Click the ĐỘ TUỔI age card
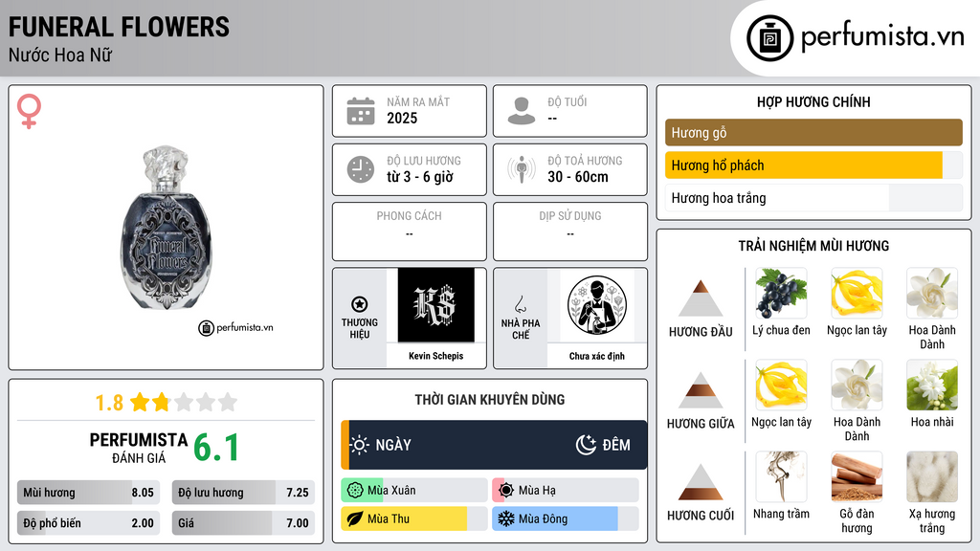Viewport: 980px width, 551px height. point(570,111)
